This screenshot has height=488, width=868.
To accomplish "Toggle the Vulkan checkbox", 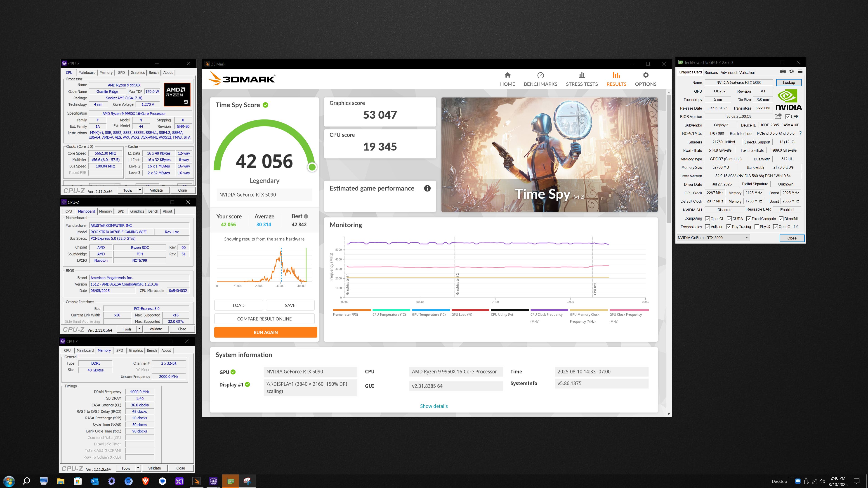I will point(708,227).
